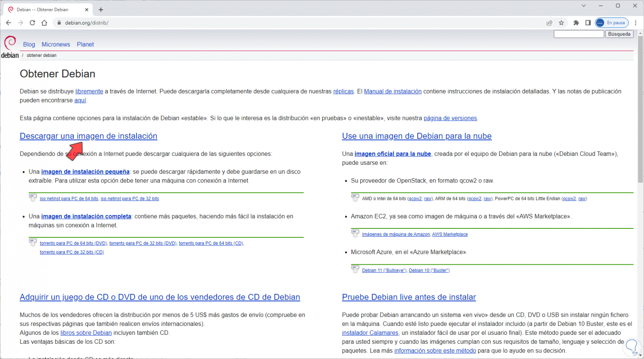Click the search text field on Debian site

tap(579, 34)
